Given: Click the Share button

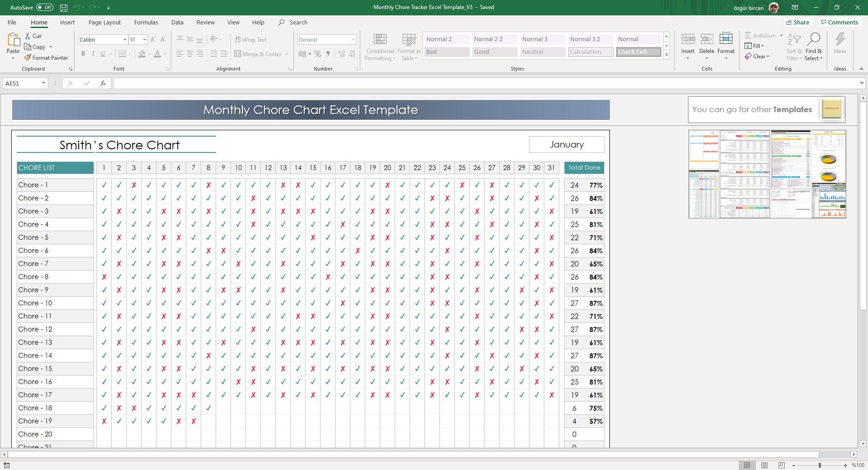Looking at the screenshot, I should [x=798, y=22].
